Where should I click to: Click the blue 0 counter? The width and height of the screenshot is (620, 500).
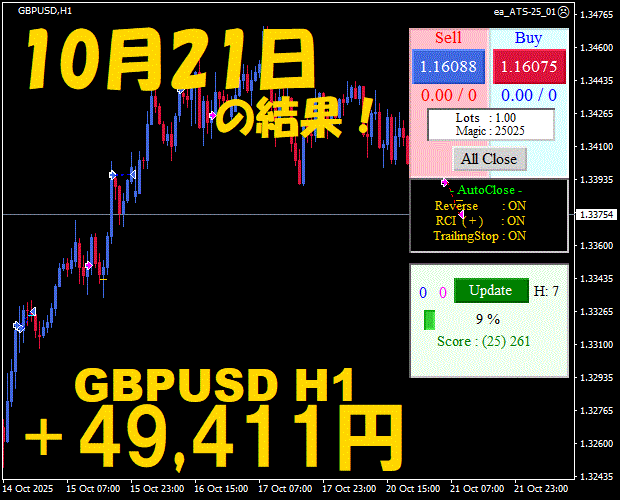(x=423, y=292)
